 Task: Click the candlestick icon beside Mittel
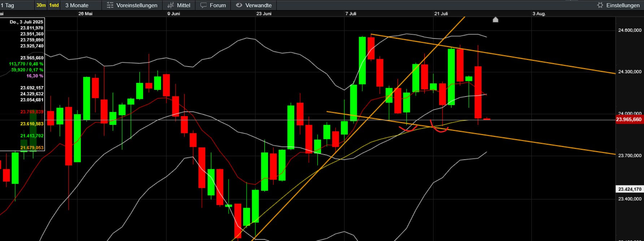(171, 5)
